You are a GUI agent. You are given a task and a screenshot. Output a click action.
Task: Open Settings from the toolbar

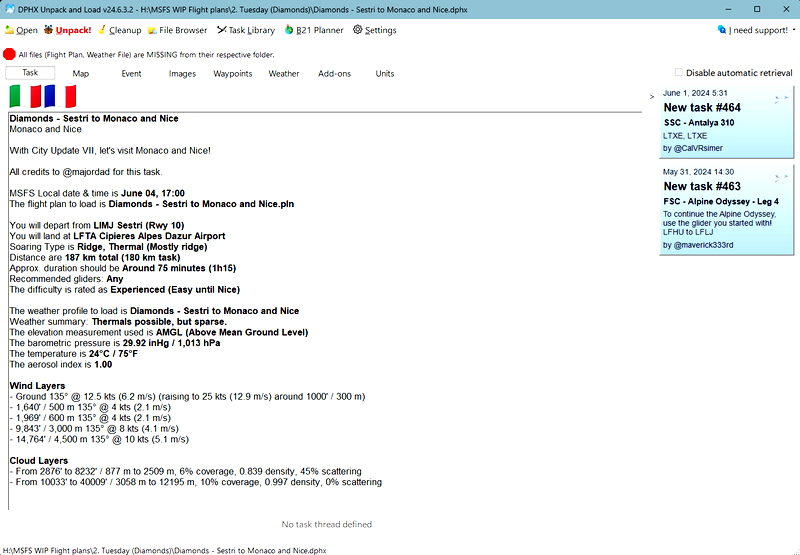[x=374, y=30]
